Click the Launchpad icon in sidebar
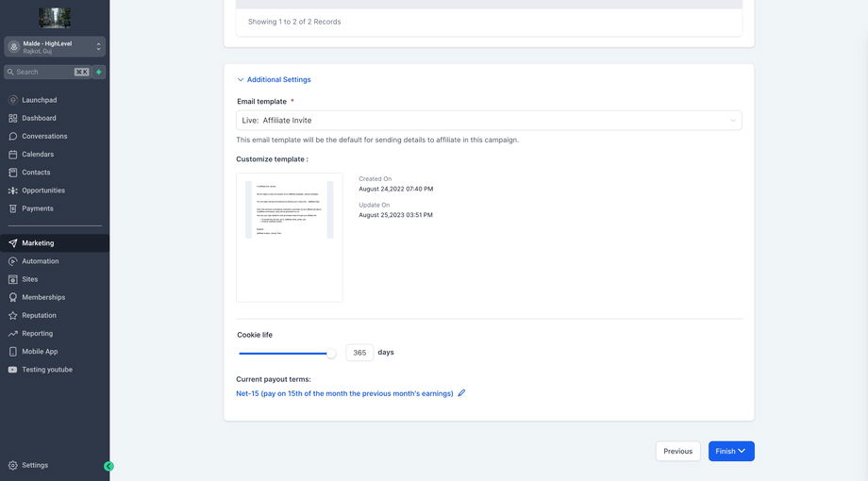 (13, 100)
